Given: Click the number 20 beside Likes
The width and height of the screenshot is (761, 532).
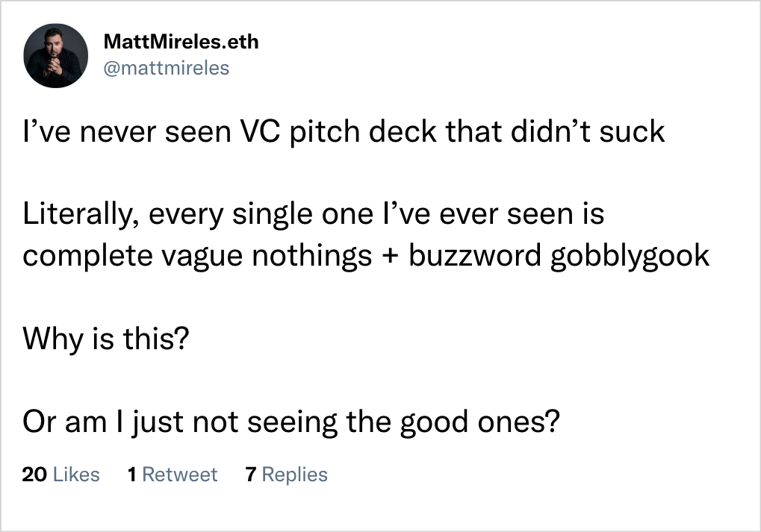Looking at the screenshot, I should (34, 475).
